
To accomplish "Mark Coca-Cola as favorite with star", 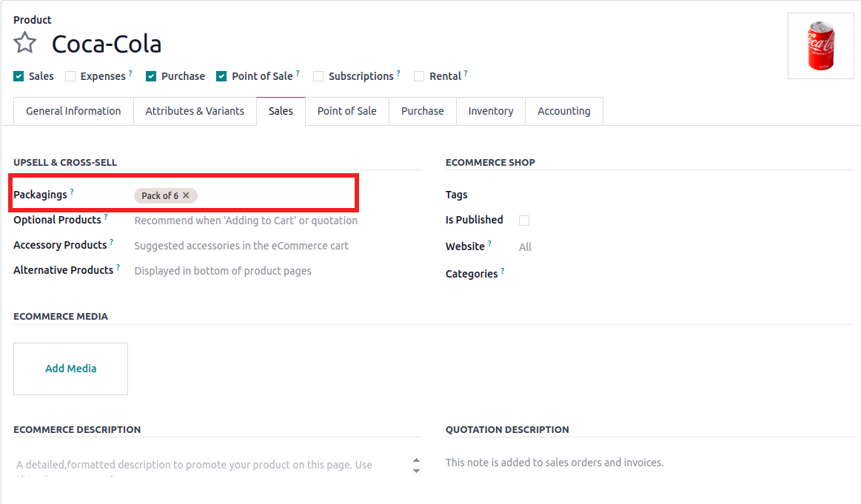I will coord(25,43).
